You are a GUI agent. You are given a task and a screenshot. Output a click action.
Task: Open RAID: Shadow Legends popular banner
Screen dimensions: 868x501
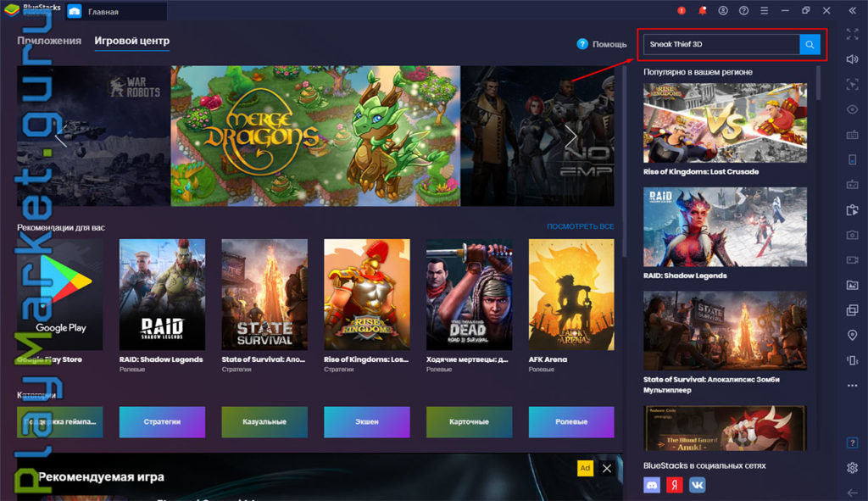725,227
